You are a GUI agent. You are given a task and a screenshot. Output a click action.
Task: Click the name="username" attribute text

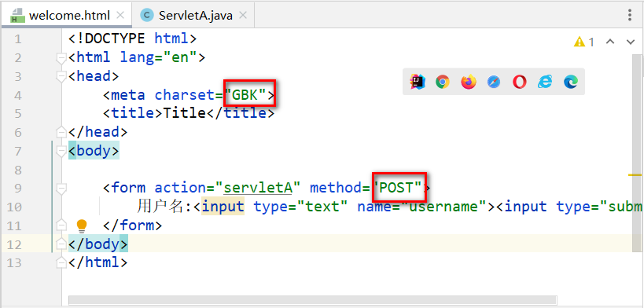tap(422, 206)
